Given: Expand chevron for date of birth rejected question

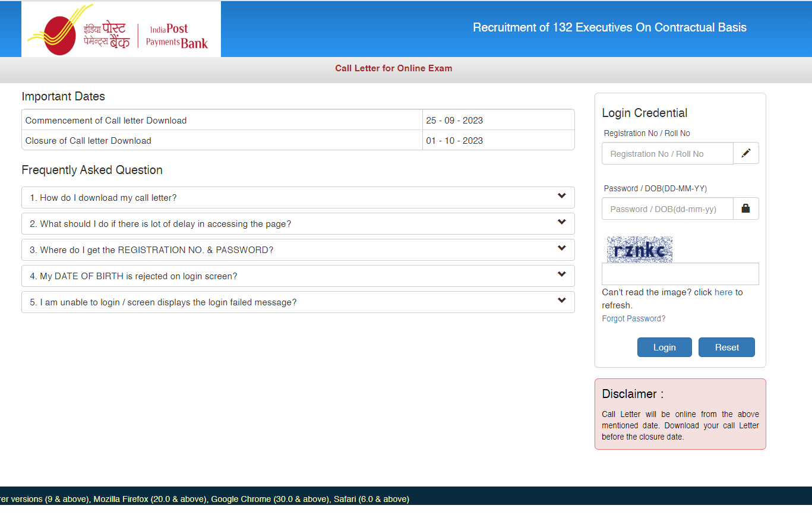Looking at the screenshot, I should pyautogui.click(x=561, y=274).
